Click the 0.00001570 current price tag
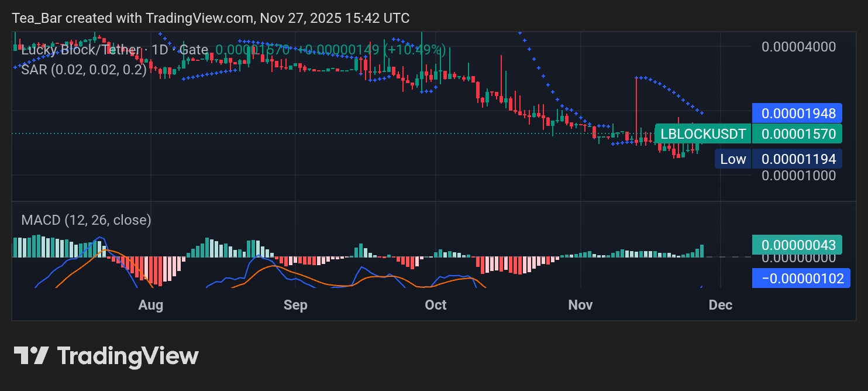This screenshot has width=868, height=391. click(x=797, y=134)
